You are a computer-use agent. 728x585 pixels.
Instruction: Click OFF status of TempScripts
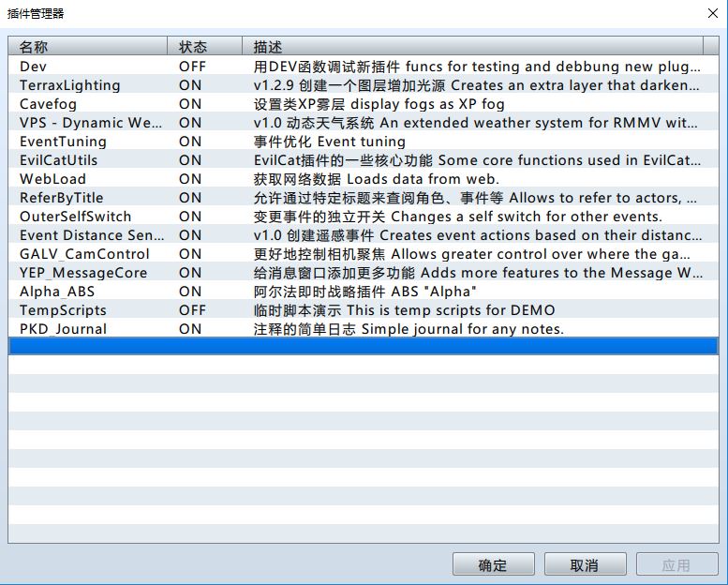[x=192, y=310]
